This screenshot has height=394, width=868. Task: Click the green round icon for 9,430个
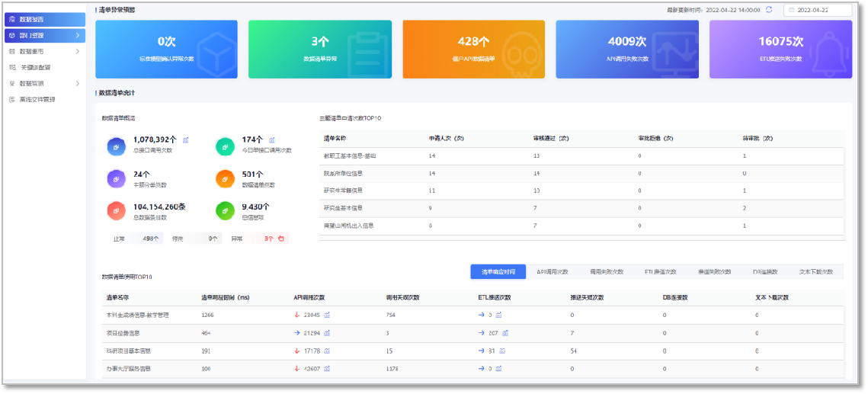(225, 211)
